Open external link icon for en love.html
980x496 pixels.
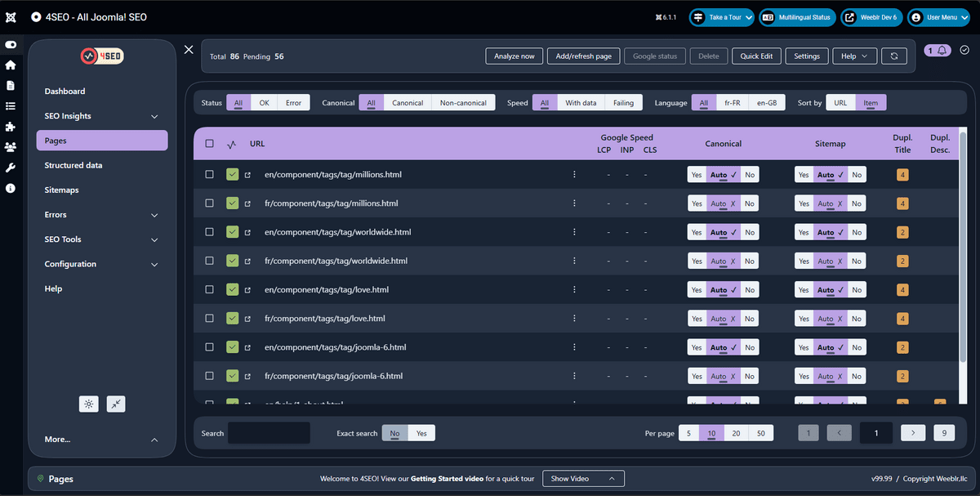click(247, 290)
